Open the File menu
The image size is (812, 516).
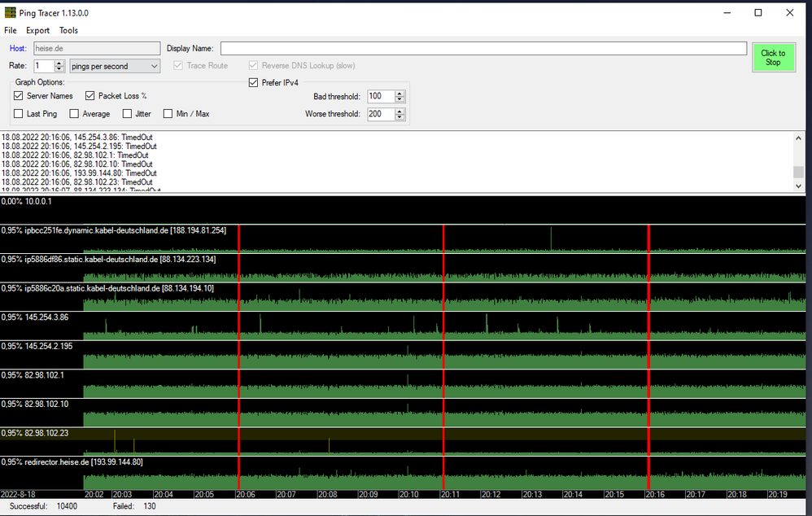click(11, 30)
